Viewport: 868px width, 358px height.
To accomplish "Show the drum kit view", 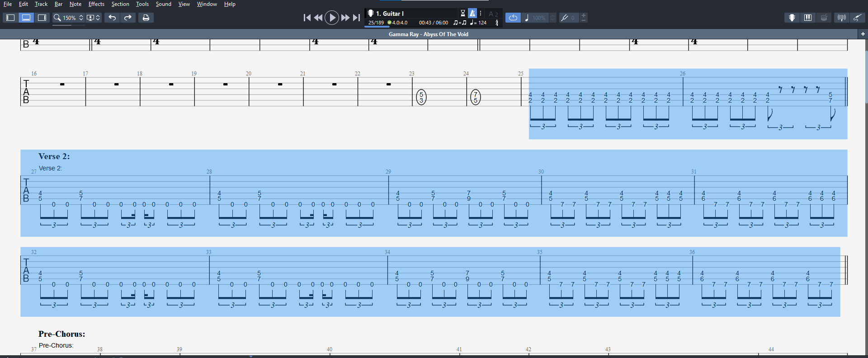I will pos(824,18).
